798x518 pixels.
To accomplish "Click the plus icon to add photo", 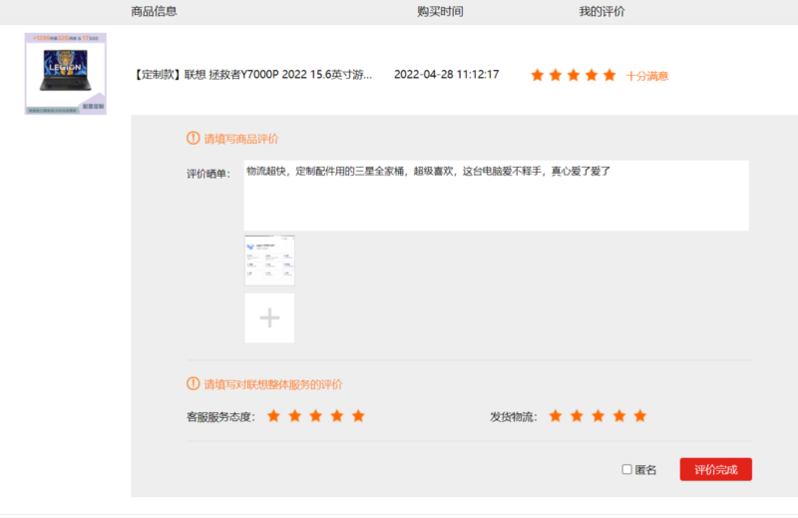I will (x=269, y=318).
